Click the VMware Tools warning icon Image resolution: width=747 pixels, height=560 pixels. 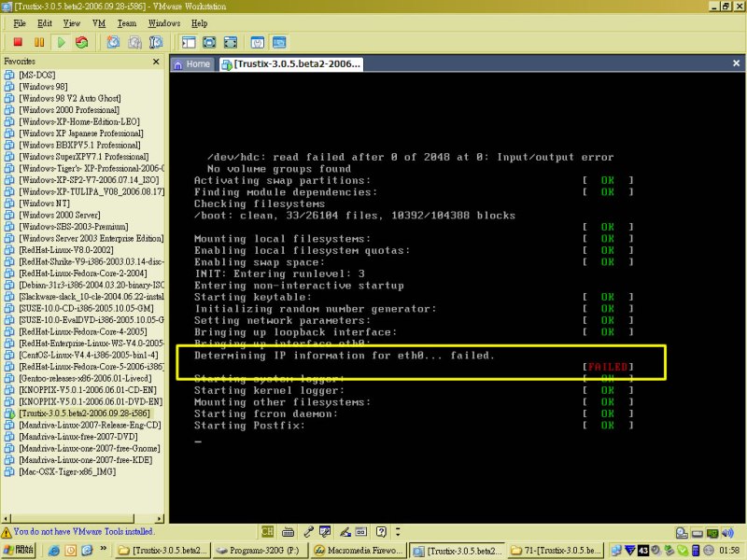point(7,532)
